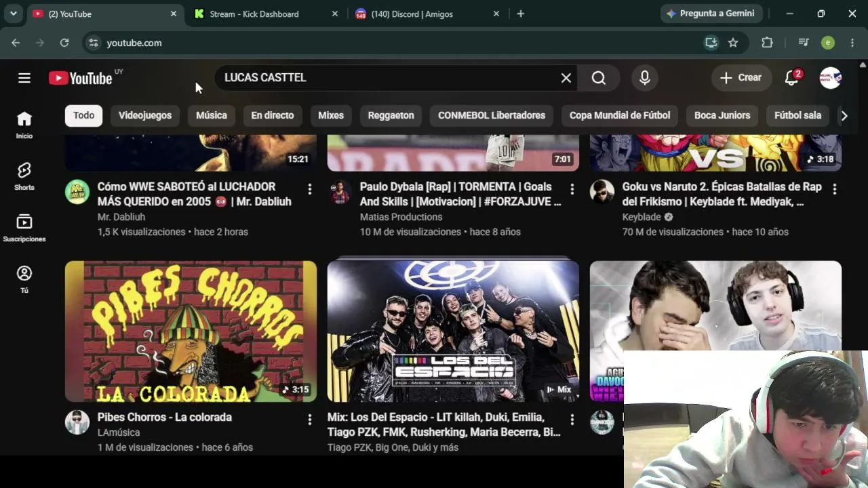Screen dimensions: 868x488
Task: Run search with magnifier button
Action: [x=599, y=78]
